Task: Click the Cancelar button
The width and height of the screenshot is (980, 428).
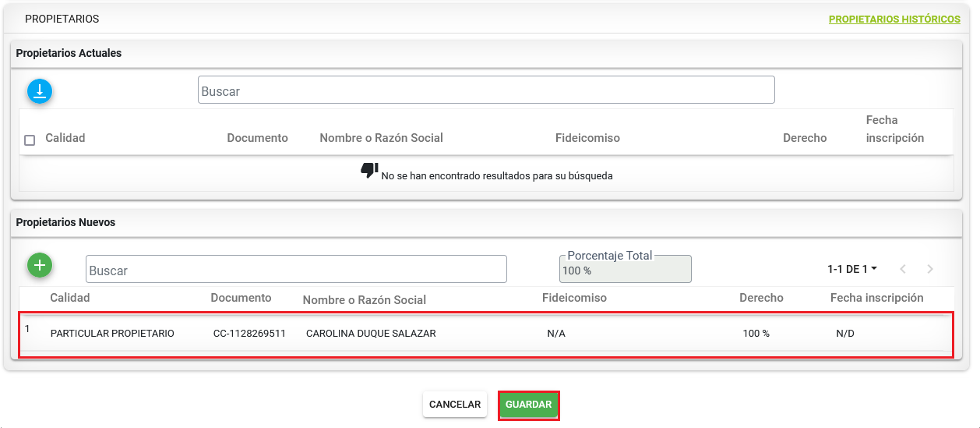Action: pyautogui.click(x=455, y=405)
